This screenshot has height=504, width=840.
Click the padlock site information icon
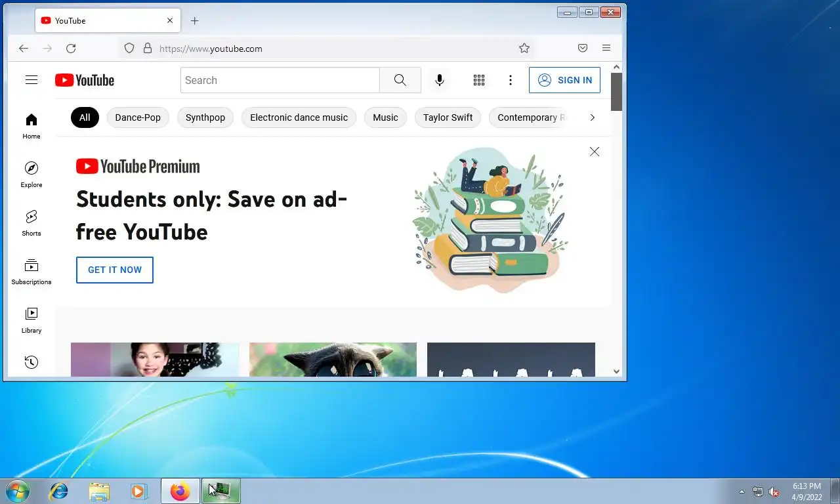tap(148, 49)
